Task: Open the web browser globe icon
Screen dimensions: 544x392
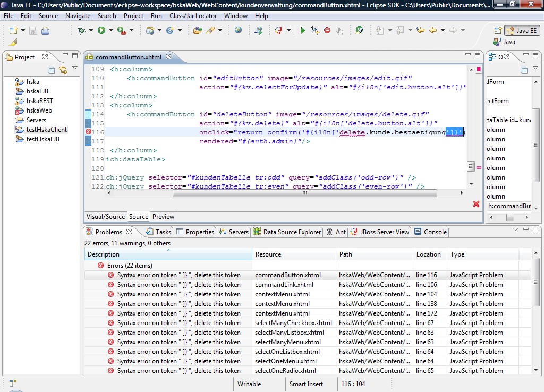Action: tap(238, 30)
